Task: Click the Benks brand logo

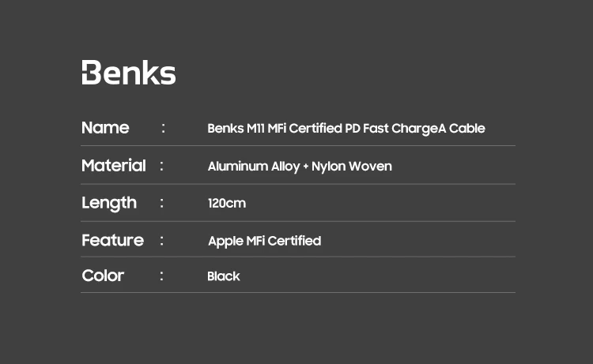Action: [129, 72]
